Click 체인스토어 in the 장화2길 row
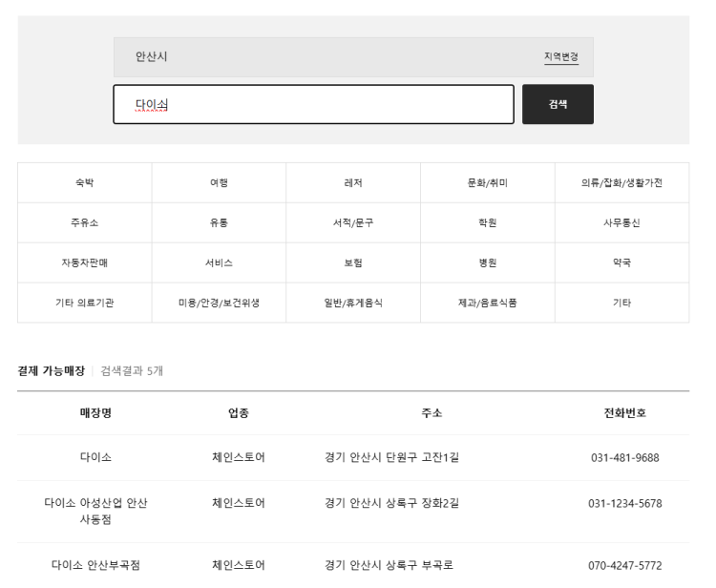Image resolution: width=716 pixels, height=588 pixels. (x=239, y=503)
